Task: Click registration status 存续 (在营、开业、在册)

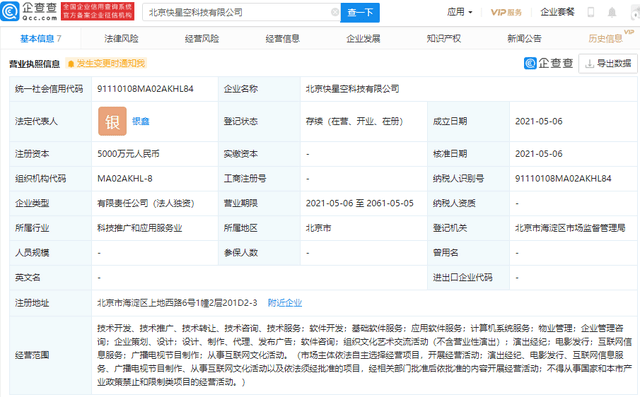Action: (354, 121)
